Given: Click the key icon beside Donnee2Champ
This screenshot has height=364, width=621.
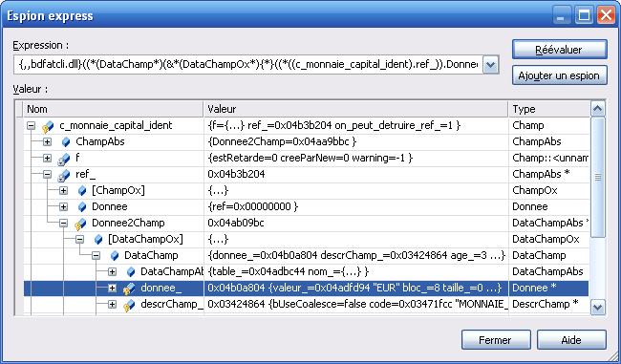Looking at the screenshot, I should (80, 224).
